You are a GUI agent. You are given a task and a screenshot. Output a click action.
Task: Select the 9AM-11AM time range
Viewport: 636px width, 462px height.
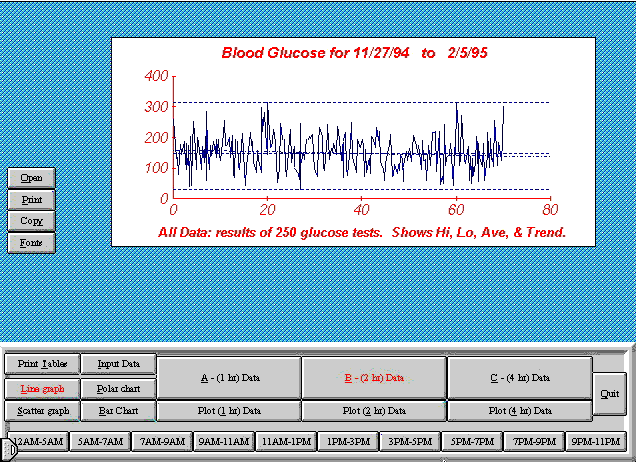tap(224, 441)
